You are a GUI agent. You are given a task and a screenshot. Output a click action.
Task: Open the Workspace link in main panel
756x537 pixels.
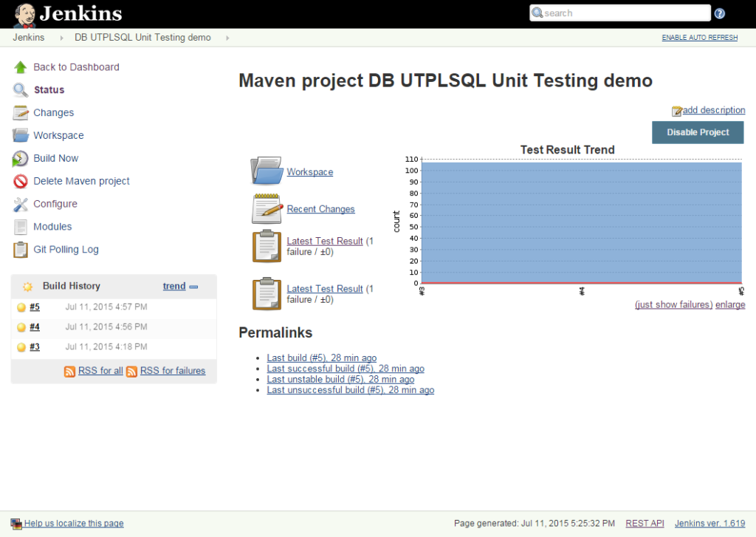click(309, 172)
